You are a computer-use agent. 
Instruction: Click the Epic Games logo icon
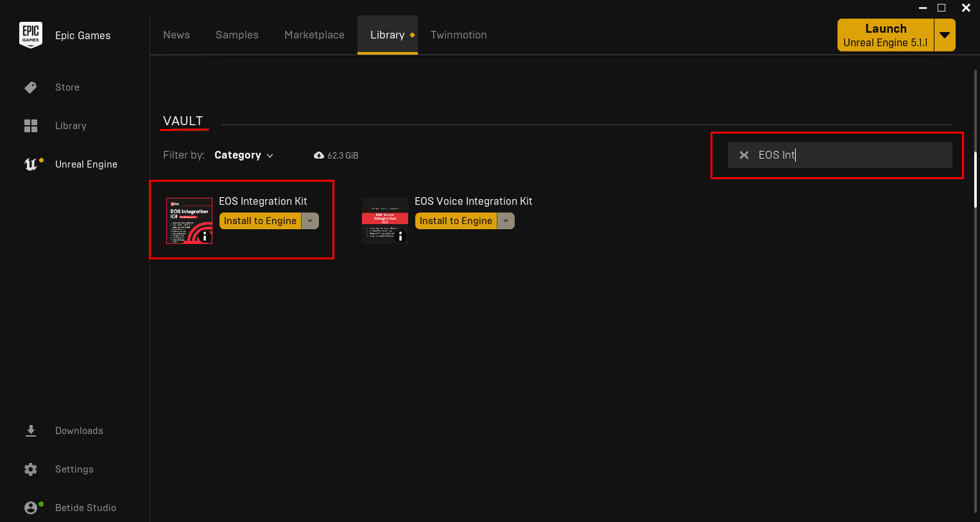pos(31,35)
